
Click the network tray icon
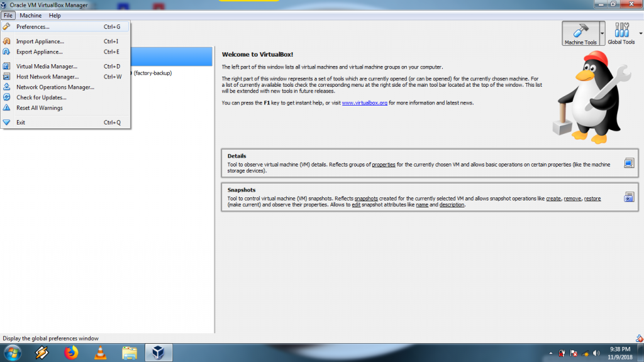pyautogui.click(x=586, y=353)
